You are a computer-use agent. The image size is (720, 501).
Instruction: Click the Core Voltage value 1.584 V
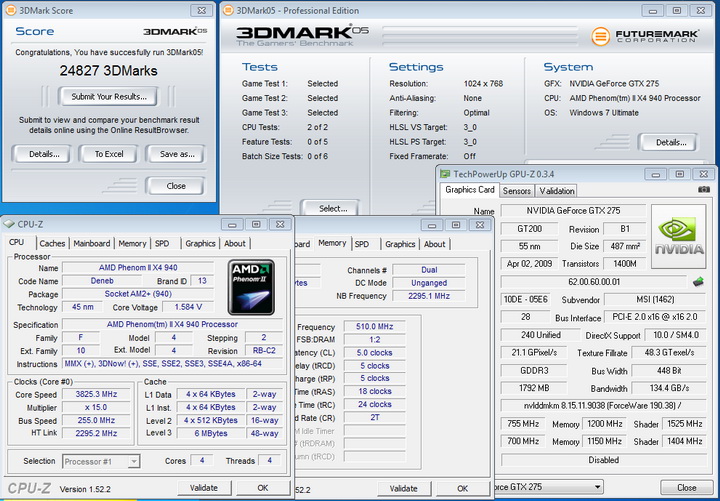click(x=188, y=307)
